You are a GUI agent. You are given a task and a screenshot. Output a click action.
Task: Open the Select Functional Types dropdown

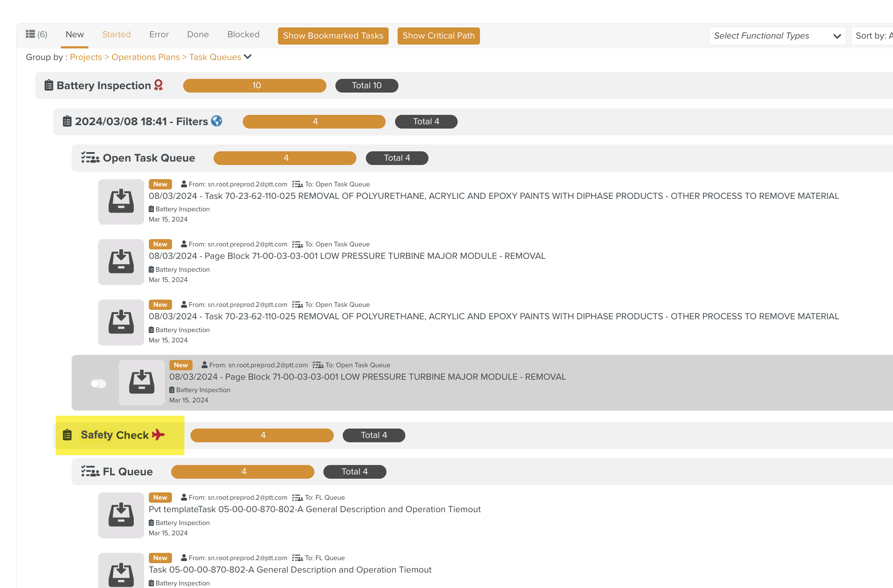click(777, 36)
